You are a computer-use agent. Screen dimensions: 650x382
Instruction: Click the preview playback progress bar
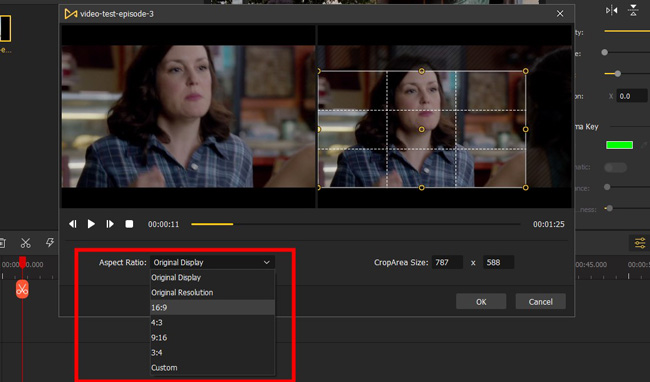[x=355, y=224]
